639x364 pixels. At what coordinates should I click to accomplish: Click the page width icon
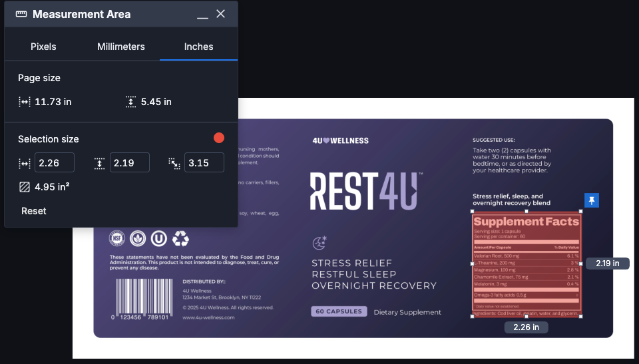point(25,102)
